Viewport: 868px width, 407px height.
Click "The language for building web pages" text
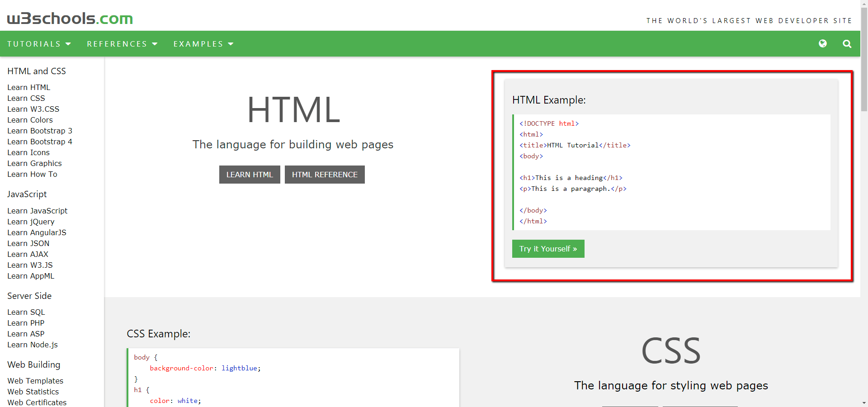[293, 144]
